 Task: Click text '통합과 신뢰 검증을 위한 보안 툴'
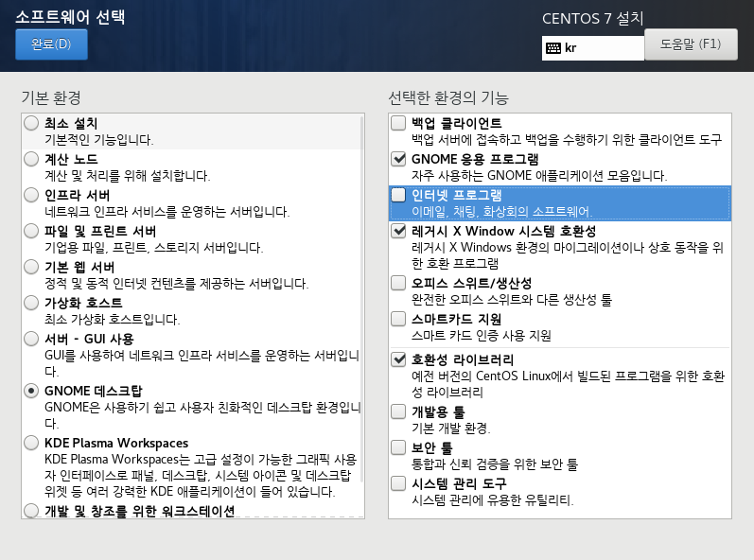pos(495,464)
